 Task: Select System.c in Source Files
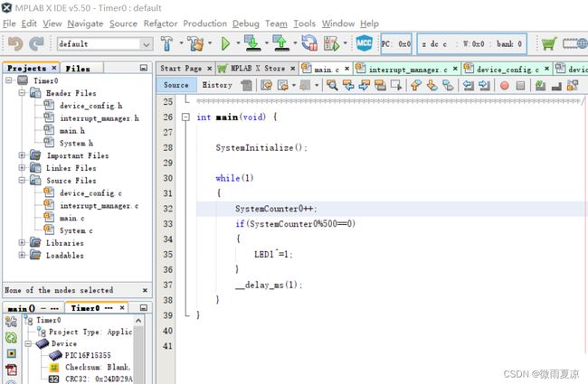(76, 230)
